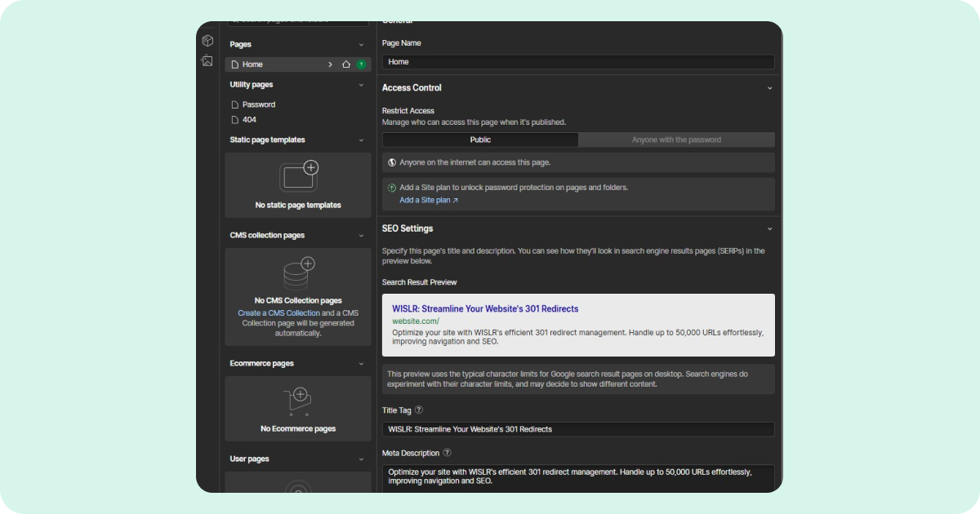The height and width of the screenshot is (514, 980).
Task: Click the globe icon in the access notice
Action: [393, 162]
